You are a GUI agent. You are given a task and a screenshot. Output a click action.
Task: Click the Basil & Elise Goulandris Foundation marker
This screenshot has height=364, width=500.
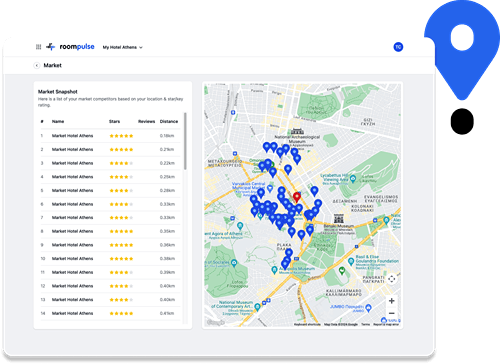point(351,262)
